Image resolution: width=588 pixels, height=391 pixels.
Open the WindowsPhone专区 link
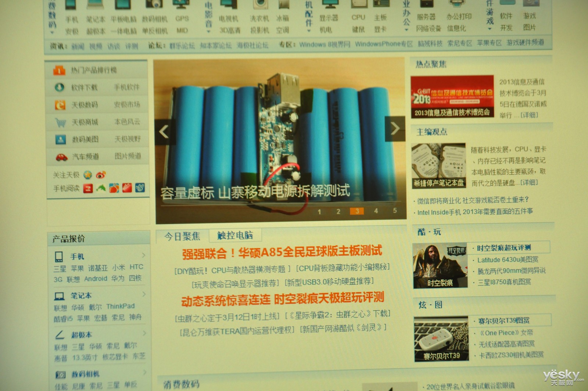(x=384, y=44)
